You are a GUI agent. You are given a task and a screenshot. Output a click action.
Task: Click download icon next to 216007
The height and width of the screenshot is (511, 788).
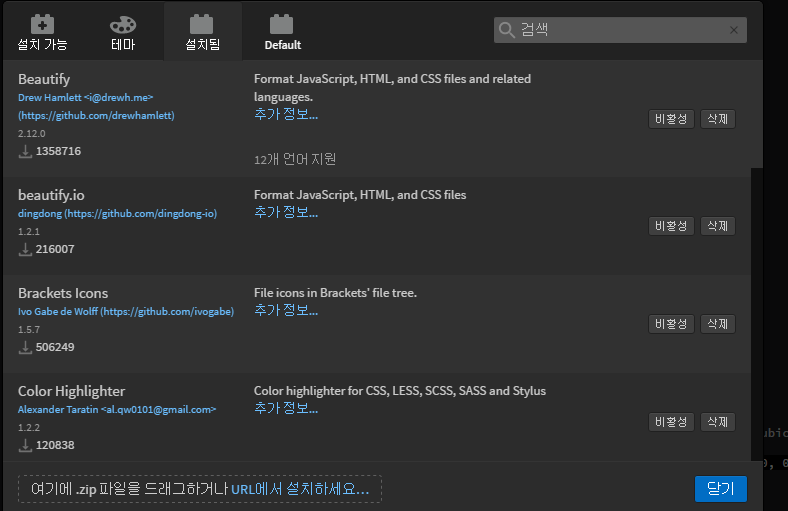click(x=25, y=249)
